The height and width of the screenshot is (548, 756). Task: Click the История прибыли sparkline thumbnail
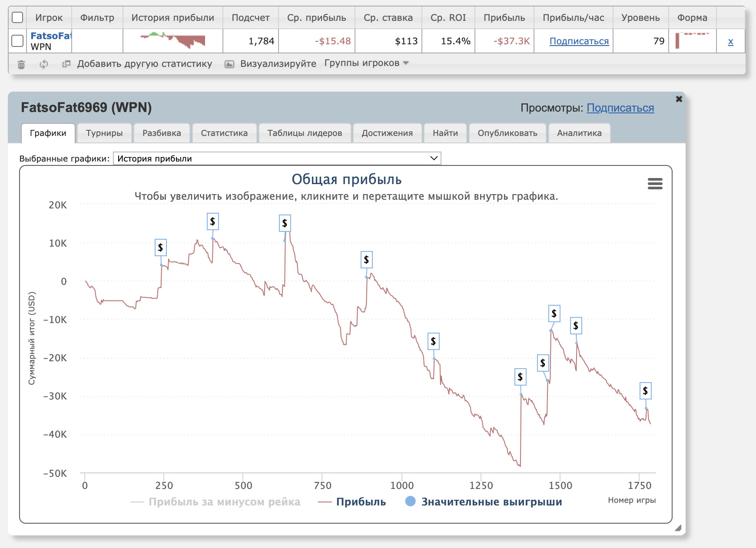click(x=173, y=41)
